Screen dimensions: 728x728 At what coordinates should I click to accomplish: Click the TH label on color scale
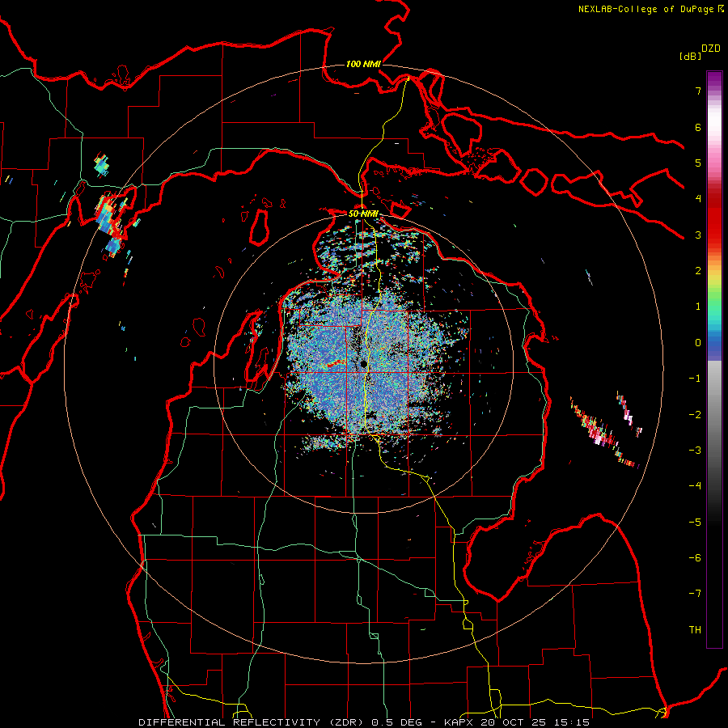(x=695, y=630)
